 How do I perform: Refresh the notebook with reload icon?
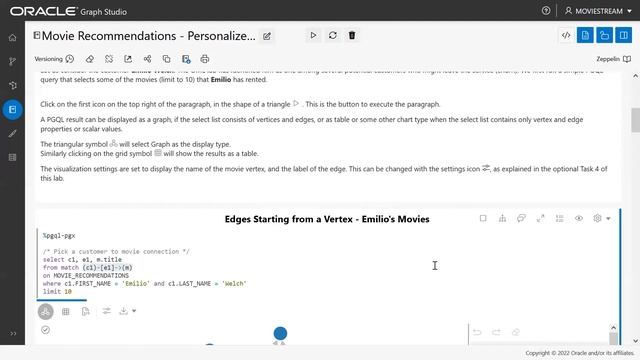pos(333,36)
